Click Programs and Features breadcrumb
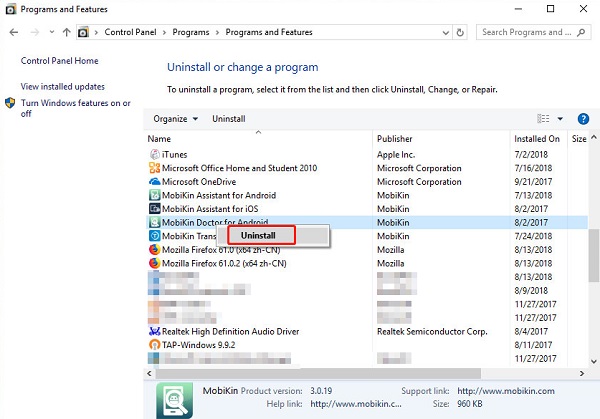This screenshot has height=419, width=600. pos(269,32)
